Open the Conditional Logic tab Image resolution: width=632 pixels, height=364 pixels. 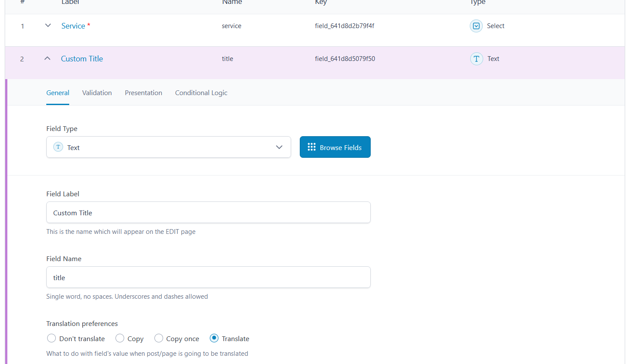pyautogui.click(x=201, y=93)
